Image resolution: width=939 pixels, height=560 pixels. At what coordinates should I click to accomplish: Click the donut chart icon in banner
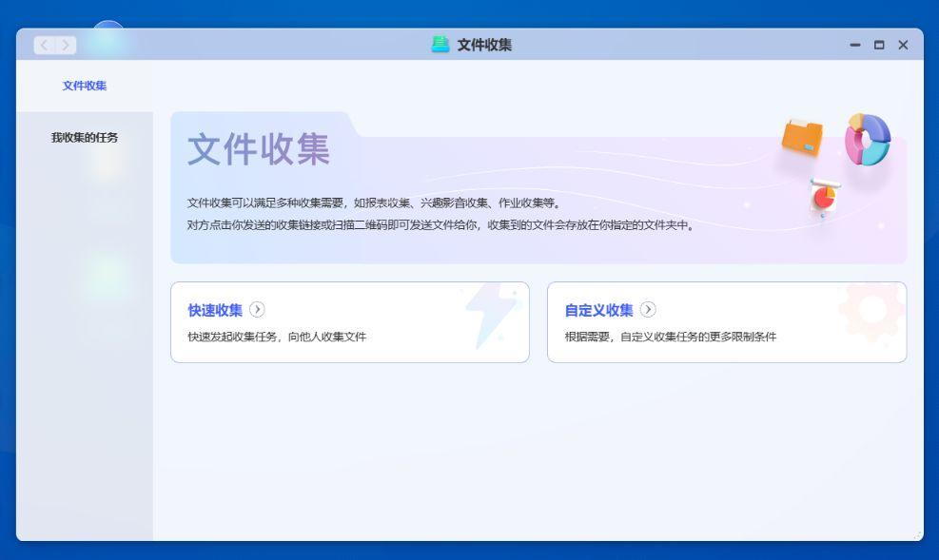tap(867, 140)
